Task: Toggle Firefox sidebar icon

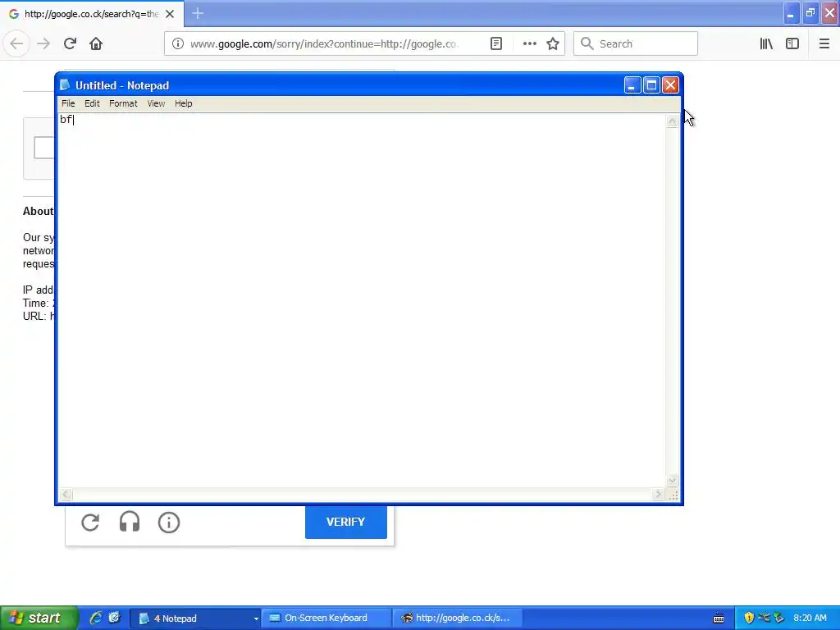Action: tap(792, 44)
